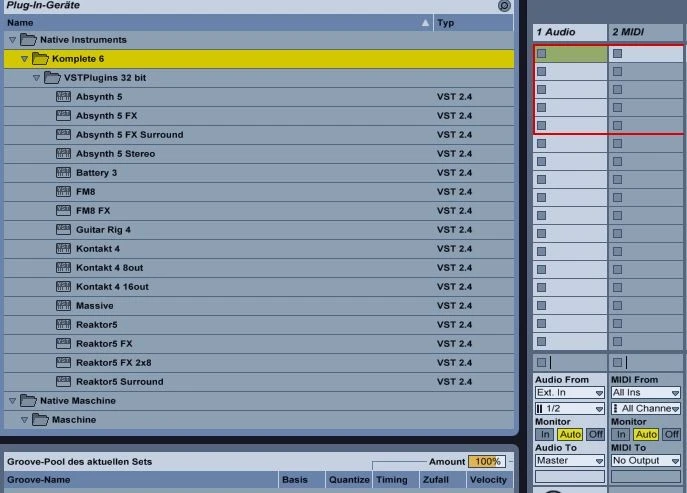The image size is (687, 493).
Task: Click the FM8 plug-in device icon
Action: (64, 192)
